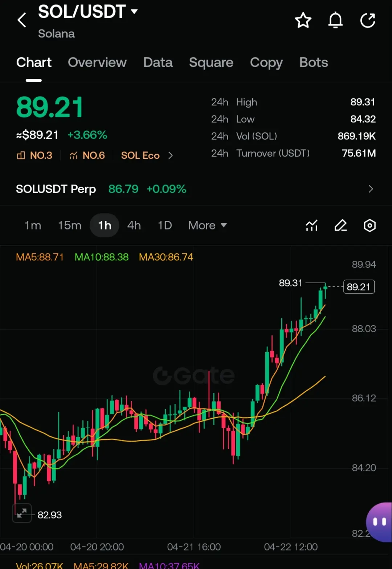Image resolution: width=392 pixels, height=569 pixels.
Task: Open chart indicators icon
Action: click(x=311, y=225)
